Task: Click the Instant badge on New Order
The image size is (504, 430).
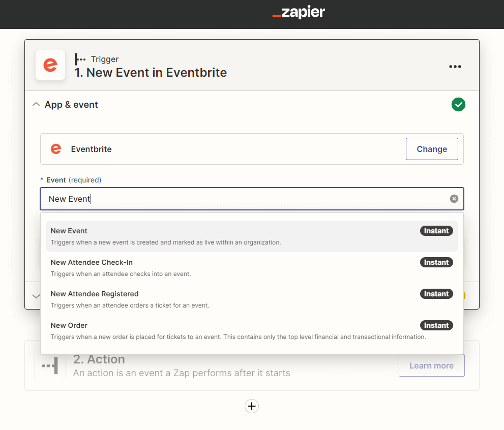Action: (x=436, y=325)
